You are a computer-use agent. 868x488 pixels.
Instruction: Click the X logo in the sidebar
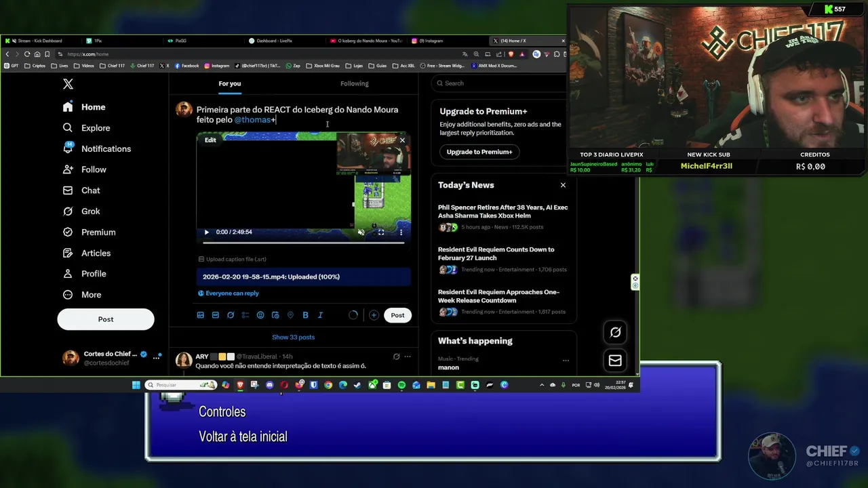(x=68, y=84)
